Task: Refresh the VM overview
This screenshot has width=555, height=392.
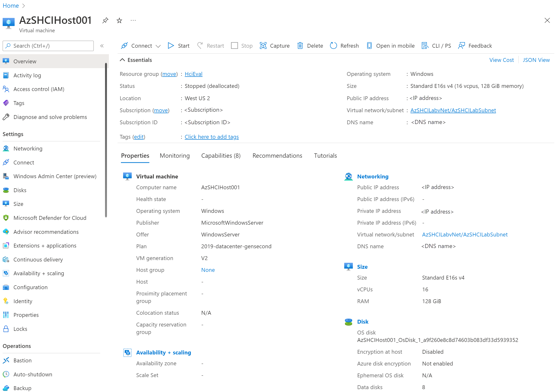Action: pyautogui.click(x=344, y=46)
